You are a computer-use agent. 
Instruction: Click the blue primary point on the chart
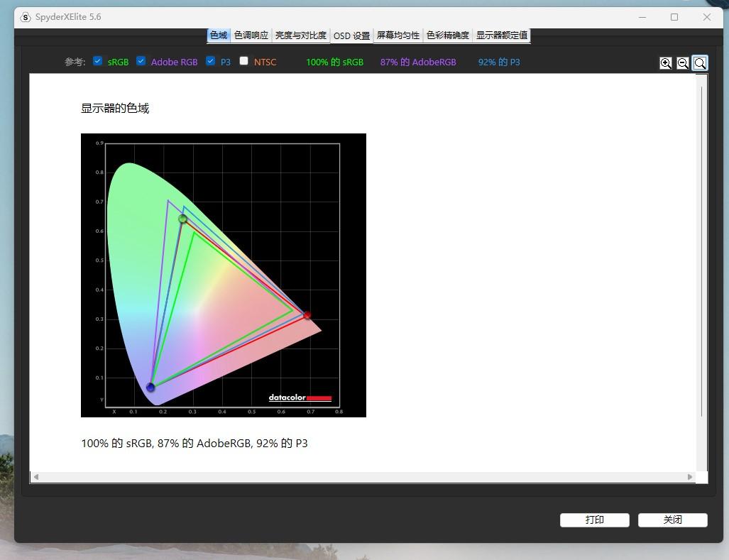150,387
